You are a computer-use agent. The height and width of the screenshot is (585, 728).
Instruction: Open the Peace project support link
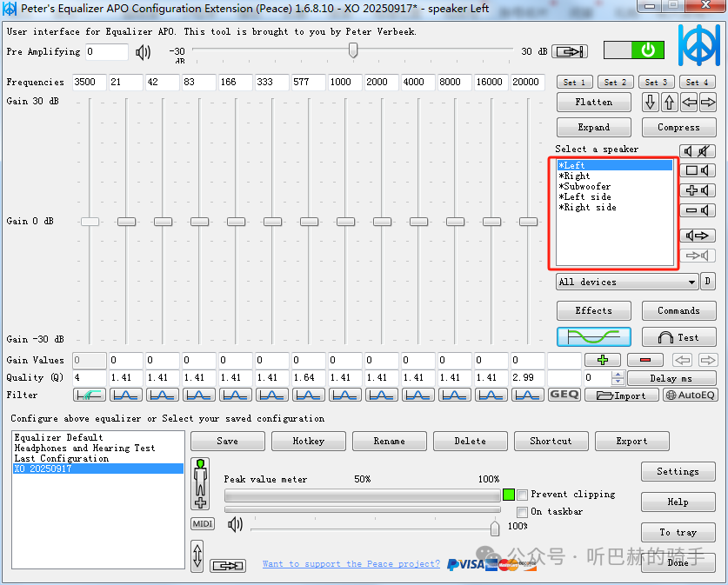click(351, 564)
